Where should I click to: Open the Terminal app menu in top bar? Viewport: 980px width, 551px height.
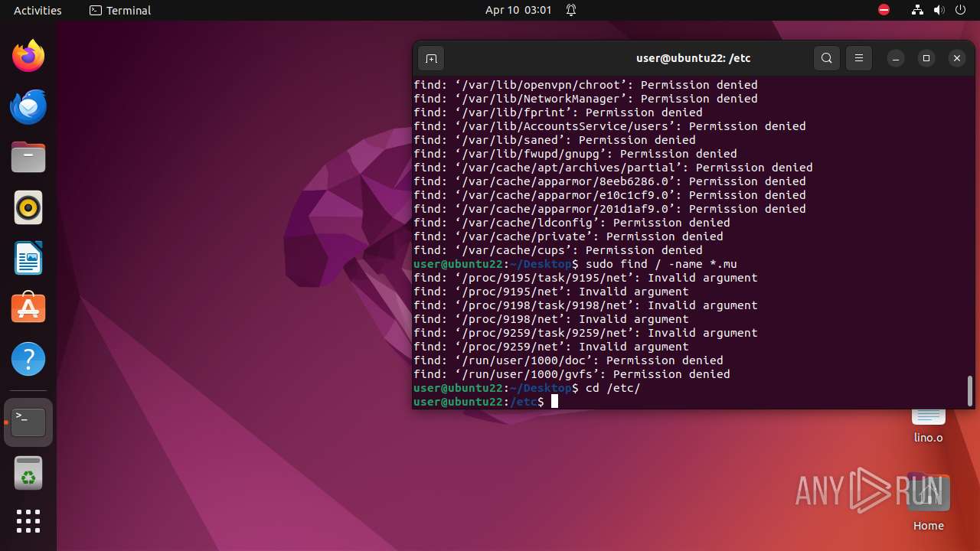pos(120,10)
